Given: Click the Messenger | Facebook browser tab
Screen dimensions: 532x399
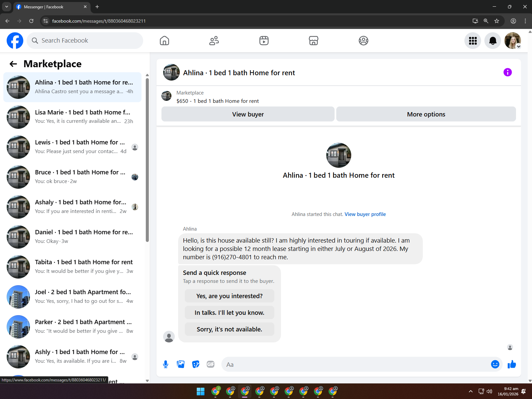Looking at the screenshot, I should 52,7.
